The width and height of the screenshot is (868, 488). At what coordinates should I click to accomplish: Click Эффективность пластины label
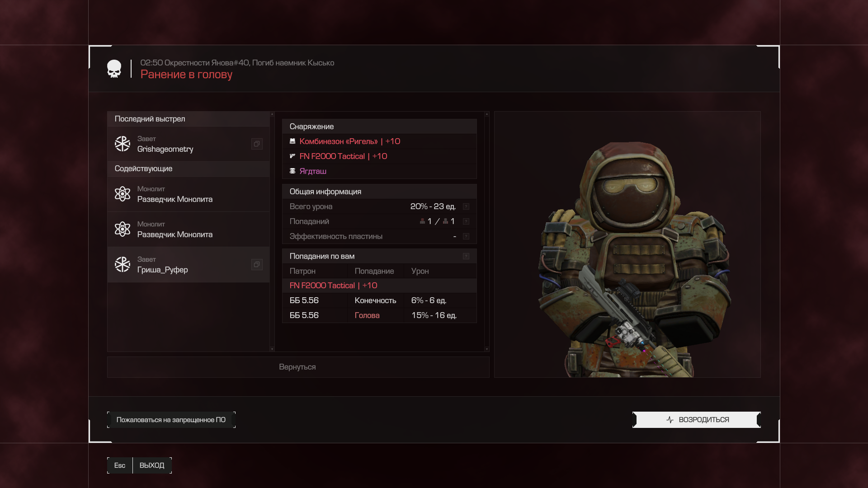coord(336,236)
